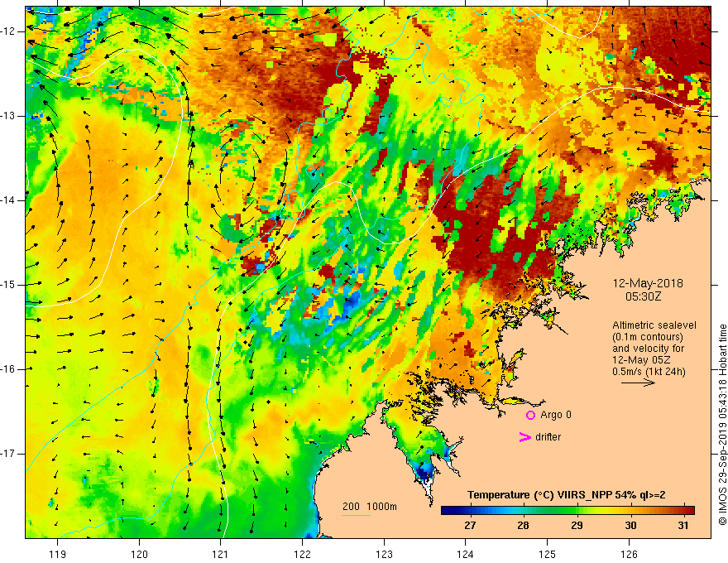The height and width of the screenshot is (563, 728).
Task: Click the 30 value on the temperature scale
Action: pos(630,526)
